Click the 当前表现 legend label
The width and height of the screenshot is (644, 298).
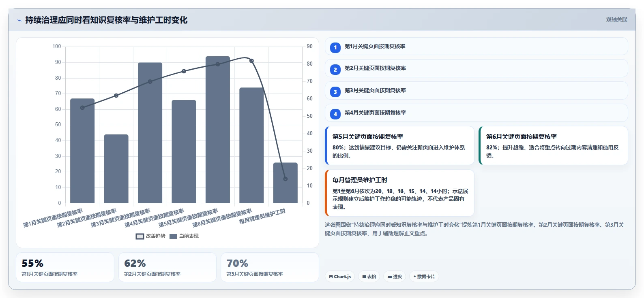coord(189,236)
